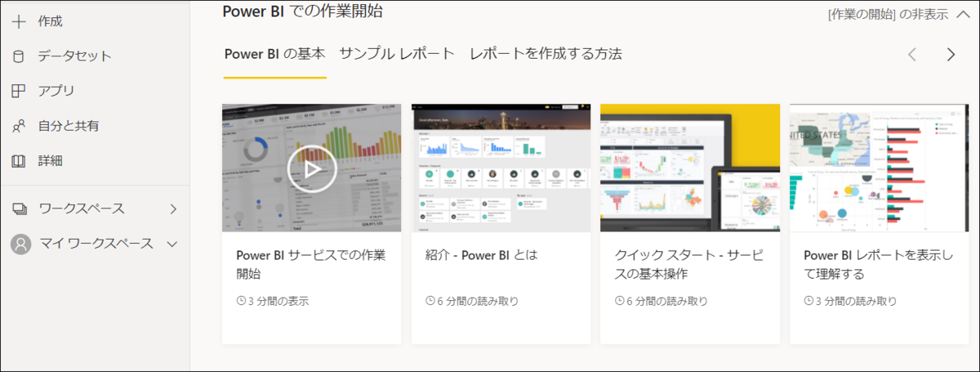Viewport: 980px width, 372px height.
Task: Click the マイ ワークスペース avatar icon
Action: point(20,244)
